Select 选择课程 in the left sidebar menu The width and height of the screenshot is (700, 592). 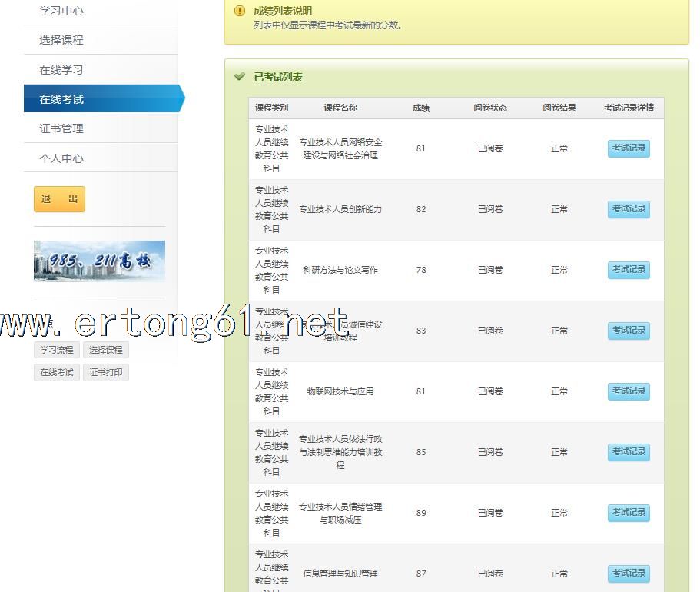(x=61, y=40)
